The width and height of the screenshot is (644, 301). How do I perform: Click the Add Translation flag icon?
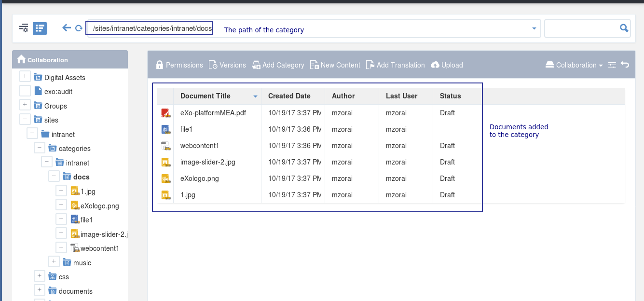click(370, 65)
